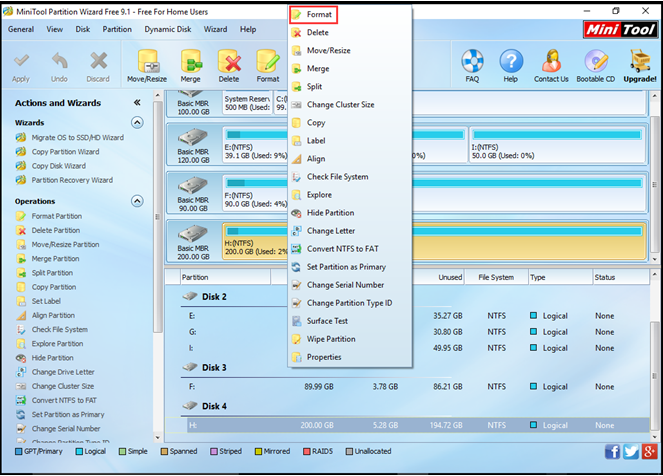Screen dimensions: 663x476
Task: Select the F:(NTFS) 90.0 GB partition block
Action: point(434,193)
